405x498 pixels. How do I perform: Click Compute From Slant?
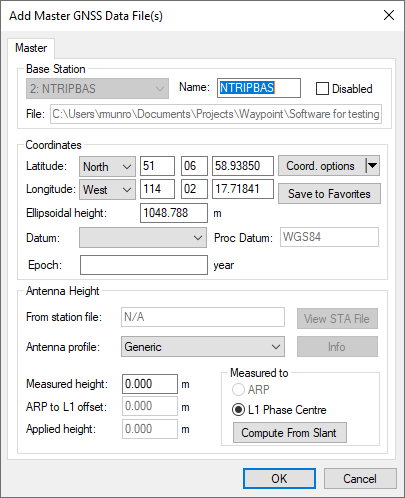coord(290,433)
